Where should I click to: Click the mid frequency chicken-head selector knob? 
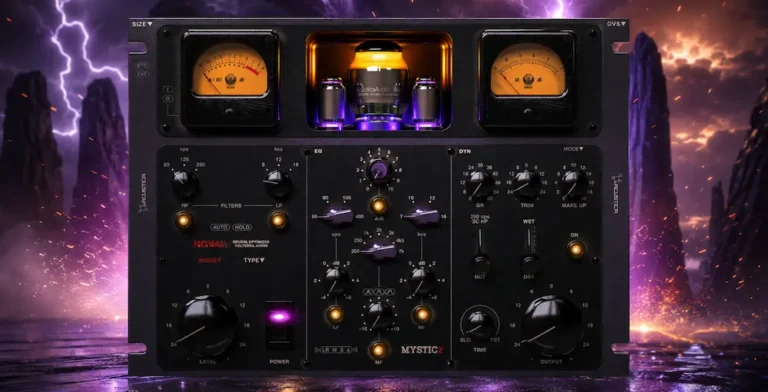pos(379,250)
